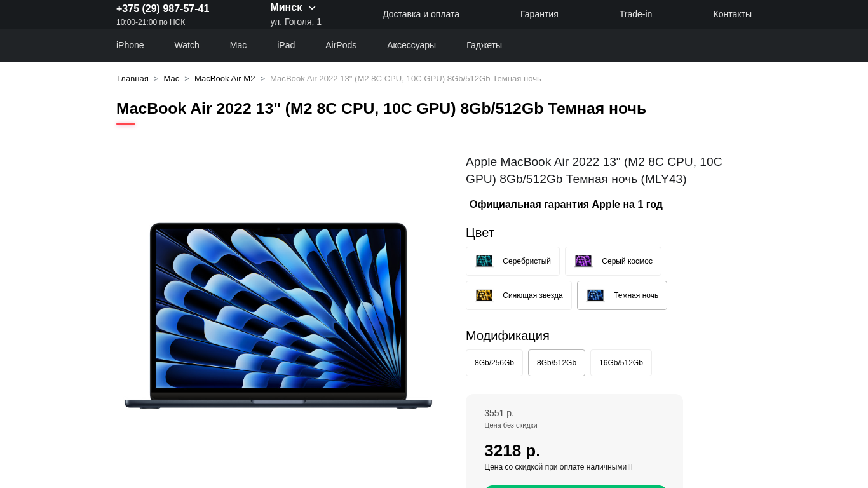The width and height of the screenshot is (868, 488).
Task: Open the Trade-in page link
Action: tap(635, 14)
